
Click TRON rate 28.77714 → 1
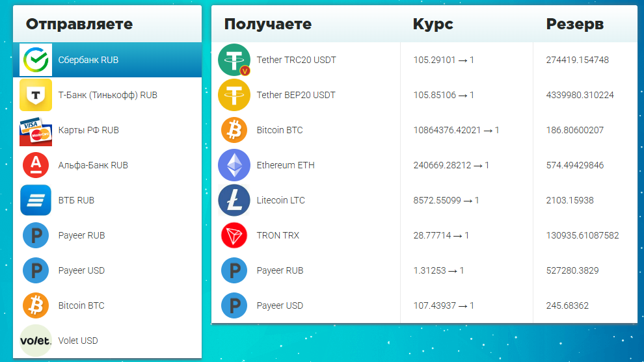(x=441, y=235)
